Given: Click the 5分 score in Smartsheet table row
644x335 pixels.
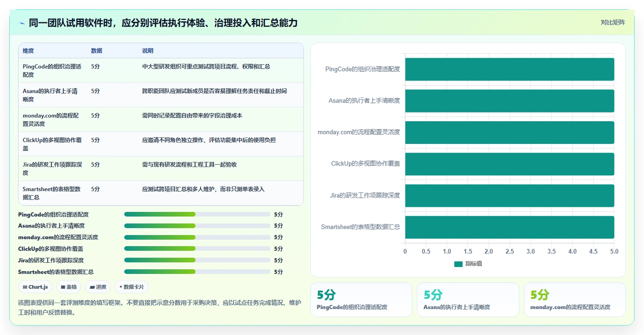Looking at the screenshot, I should [95, 189].
